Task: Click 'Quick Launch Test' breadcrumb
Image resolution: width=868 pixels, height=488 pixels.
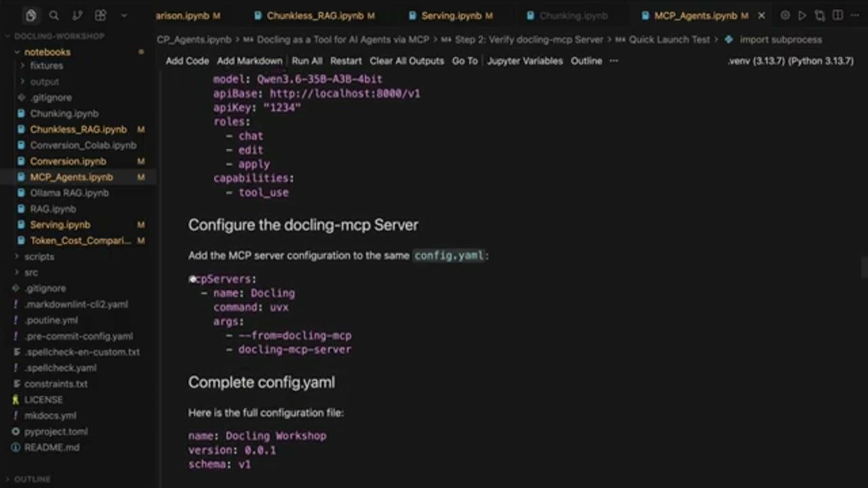Action: coord(669,39)
